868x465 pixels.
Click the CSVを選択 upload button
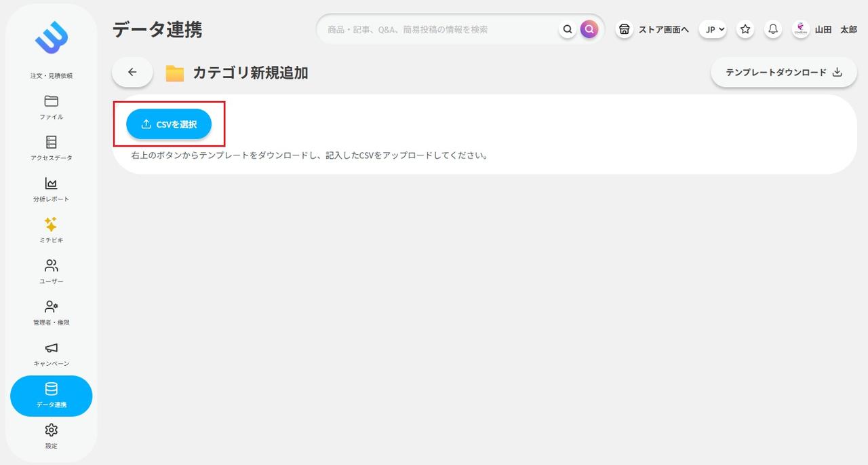(x=168, y=124)
